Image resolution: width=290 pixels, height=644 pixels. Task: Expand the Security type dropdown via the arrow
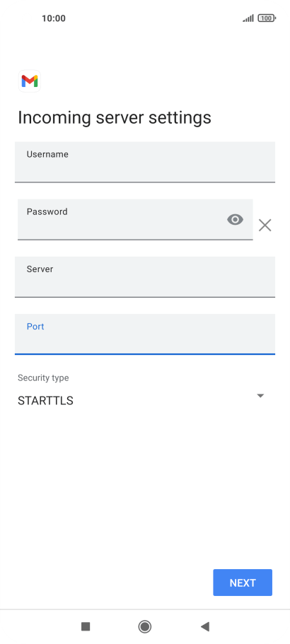point(260,395)
